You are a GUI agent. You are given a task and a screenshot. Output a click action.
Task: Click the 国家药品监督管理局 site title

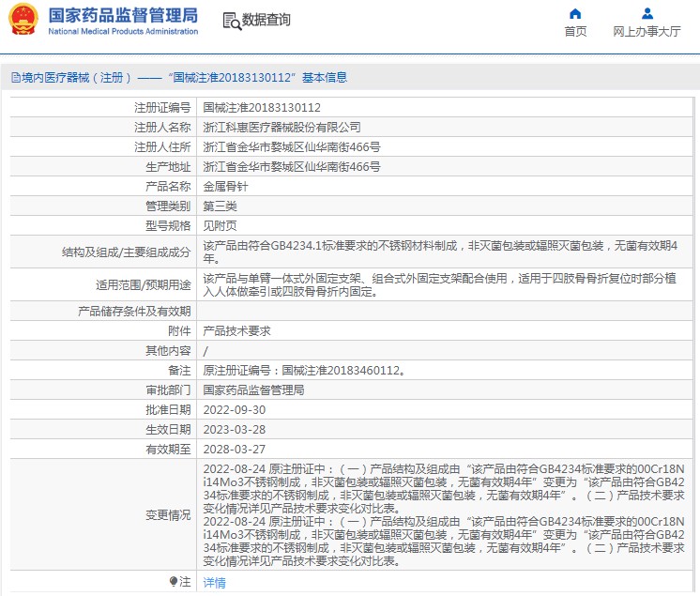point(122,14)
